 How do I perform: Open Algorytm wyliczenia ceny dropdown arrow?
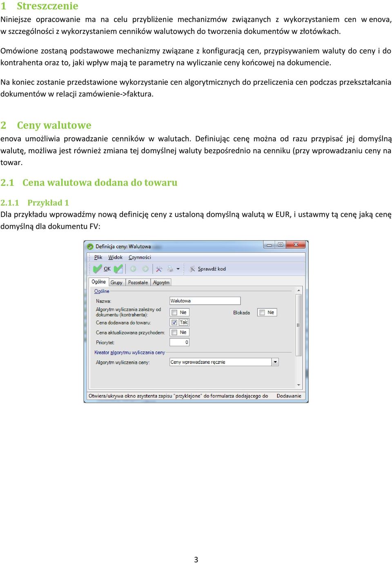point(275,362)
